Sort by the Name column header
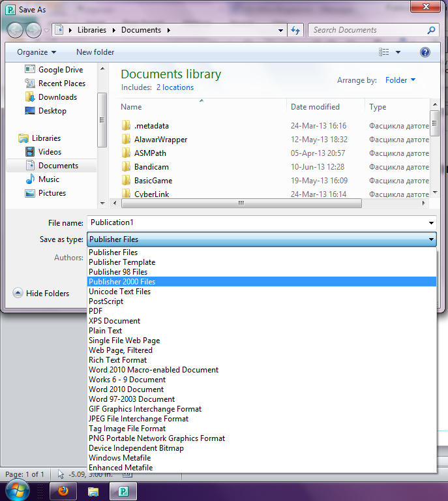Image resolution: width=448 pixels, height=501 pixels. (202, 107)
